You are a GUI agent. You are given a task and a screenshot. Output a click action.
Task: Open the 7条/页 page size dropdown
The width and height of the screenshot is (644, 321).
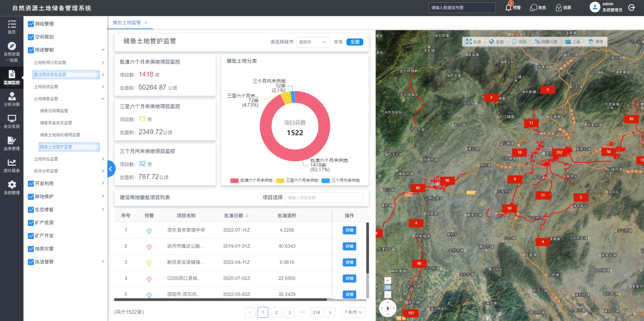(x=353, y=312)
